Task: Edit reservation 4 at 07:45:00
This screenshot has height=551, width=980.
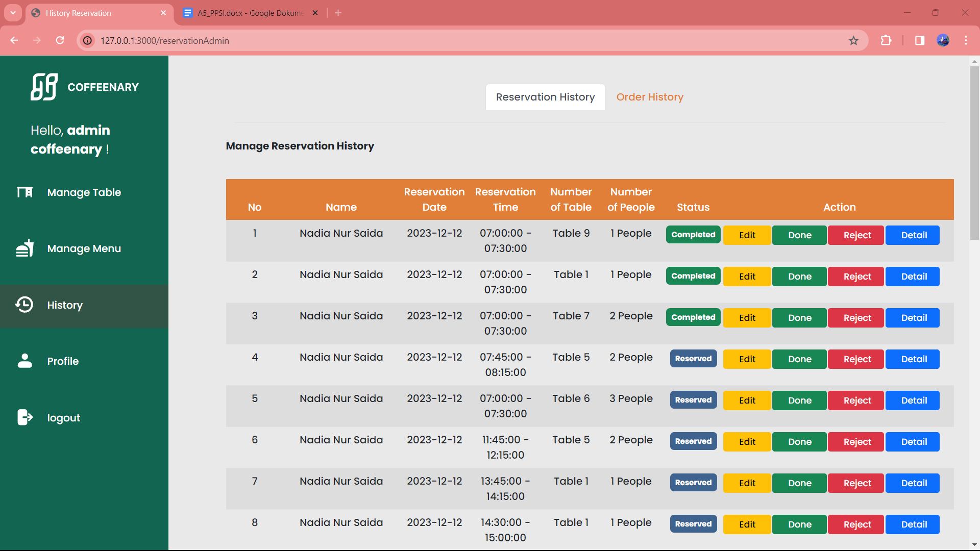Action: (x=747, y=359)
